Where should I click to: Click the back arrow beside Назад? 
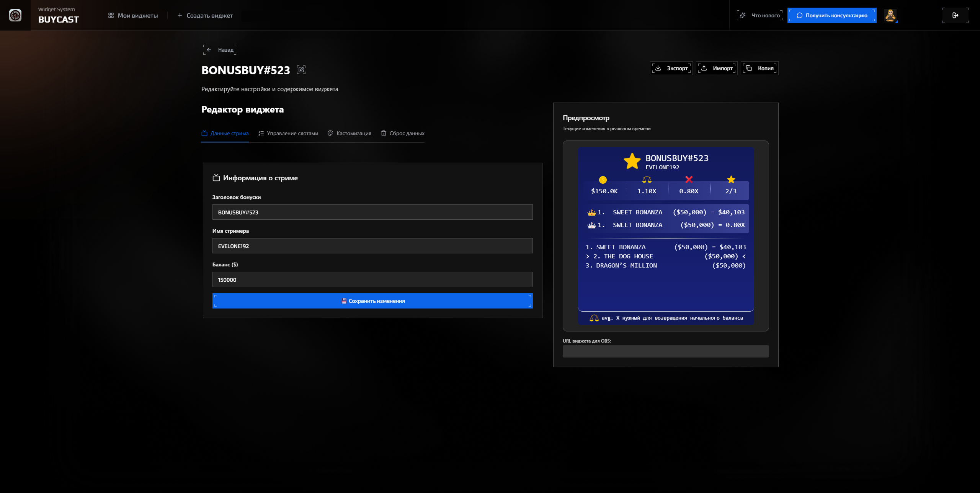[x=209, y=49]
